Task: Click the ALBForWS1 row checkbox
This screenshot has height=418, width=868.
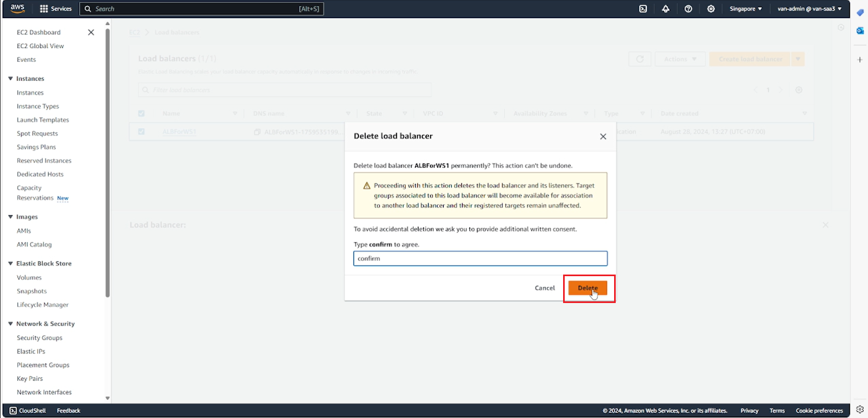Action: 141,131
